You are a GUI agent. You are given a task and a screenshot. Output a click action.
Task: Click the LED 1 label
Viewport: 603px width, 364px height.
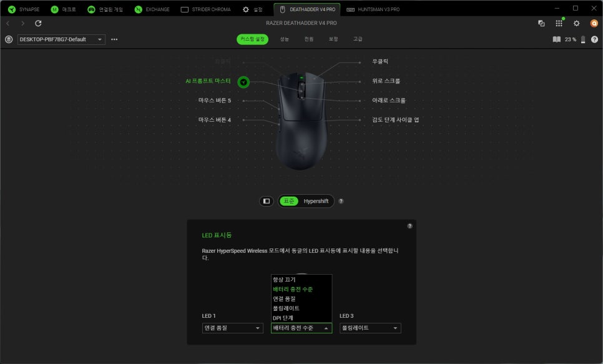coord(209,316)
